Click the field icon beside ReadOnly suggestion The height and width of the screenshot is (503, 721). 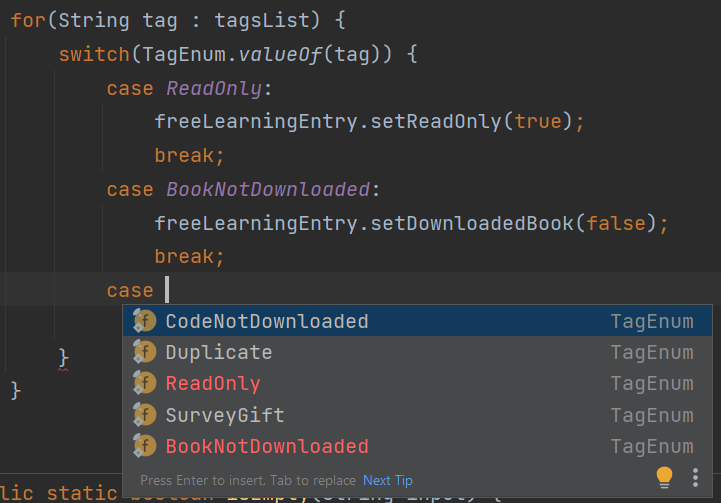[x=144, y=383]
